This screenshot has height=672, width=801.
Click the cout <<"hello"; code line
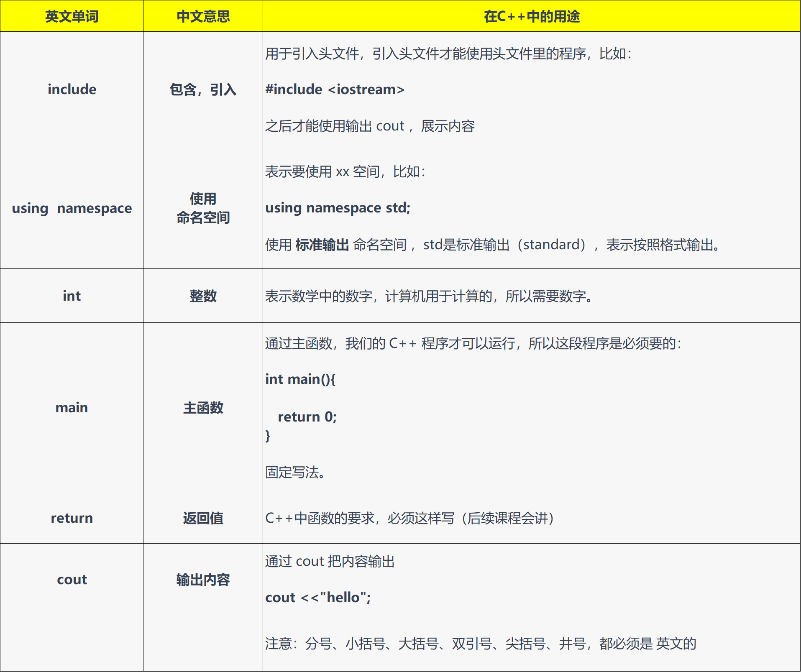pos(318,598)
